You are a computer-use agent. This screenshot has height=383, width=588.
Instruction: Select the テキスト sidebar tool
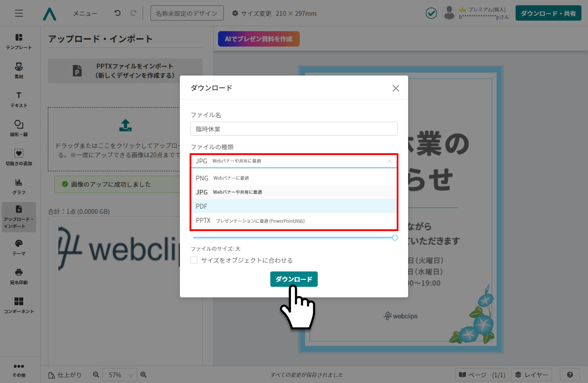19,99
